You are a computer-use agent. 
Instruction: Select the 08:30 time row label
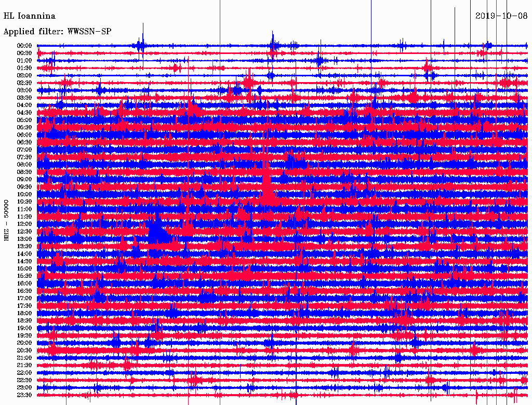24,172
